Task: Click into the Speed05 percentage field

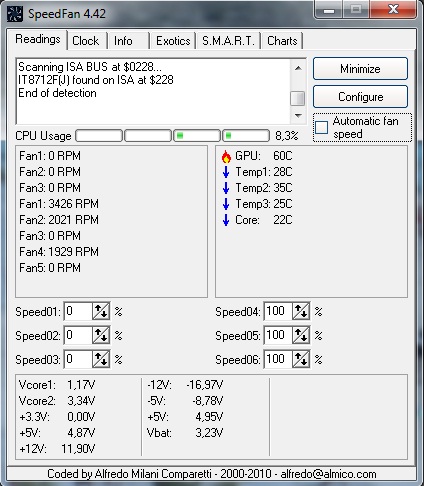Action: click(x=278, y=335)
